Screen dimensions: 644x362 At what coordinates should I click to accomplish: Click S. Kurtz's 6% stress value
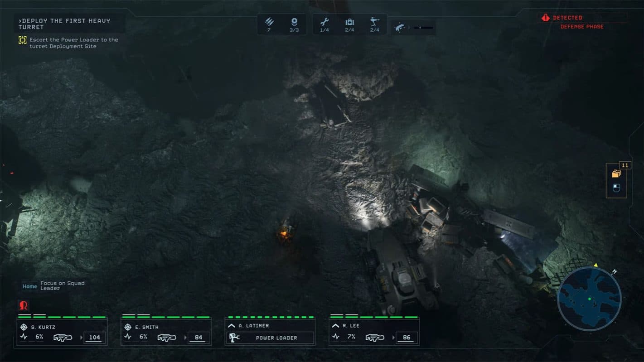click(39, 337)
